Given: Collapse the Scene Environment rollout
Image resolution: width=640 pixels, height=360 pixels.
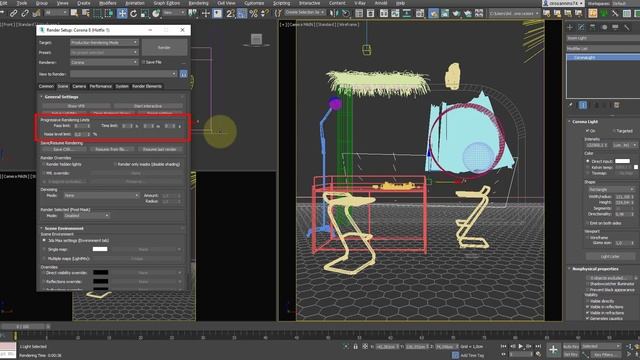Looking at the screenshot, I should [x=64, y=228].
